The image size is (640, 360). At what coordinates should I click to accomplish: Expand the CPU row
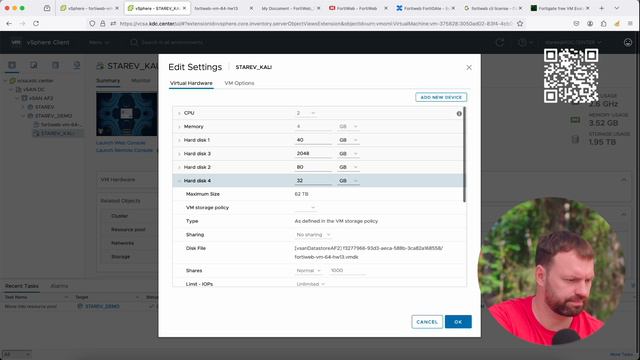click(179, 113)
